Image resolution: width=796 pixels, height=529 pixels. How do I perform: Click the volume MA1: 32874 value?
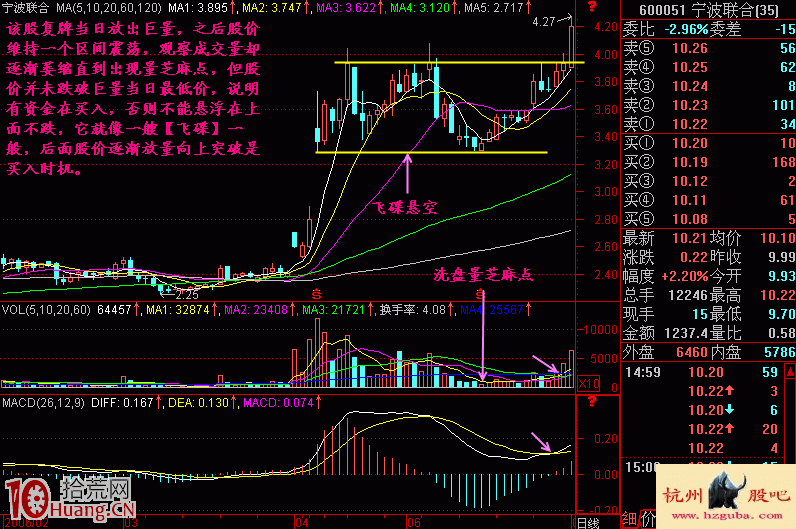coord(178,310)
